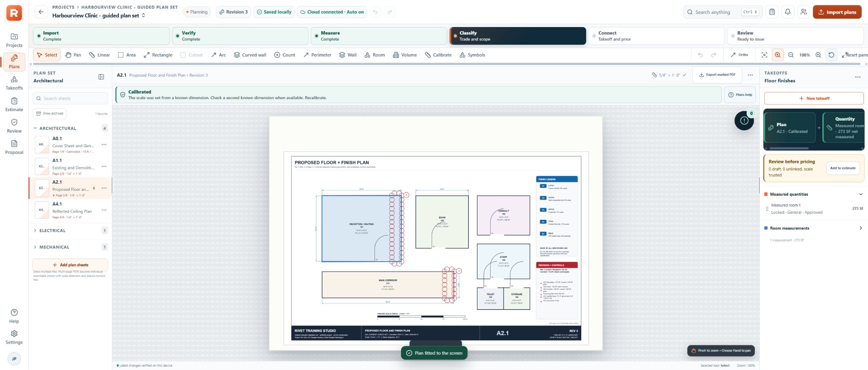The height and width of the screenshot is (370, 868).
Task: Select the Perimeter tool
Action: pyautogui.click(x=318, y=55)
